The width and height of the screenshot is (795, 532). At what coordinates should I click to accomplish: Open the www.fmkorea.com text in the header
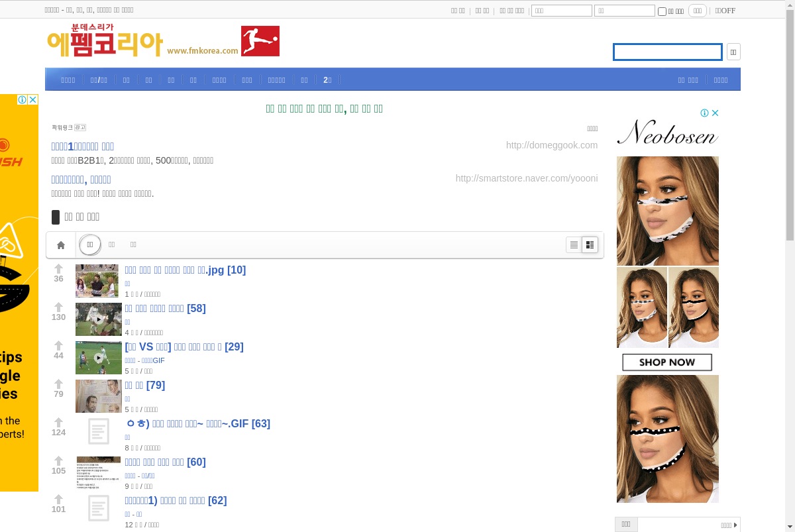pos(203,50)
